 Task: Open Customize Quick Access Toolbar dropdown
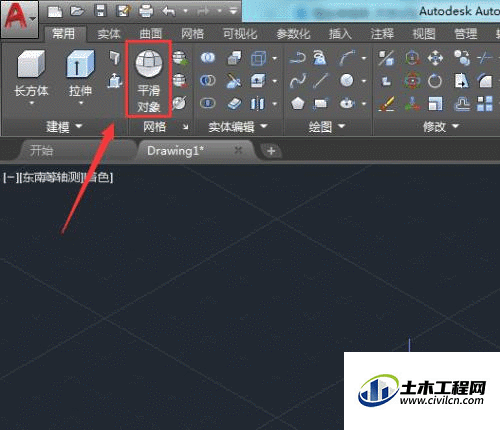pyautogui.click(x=233, y=12)
